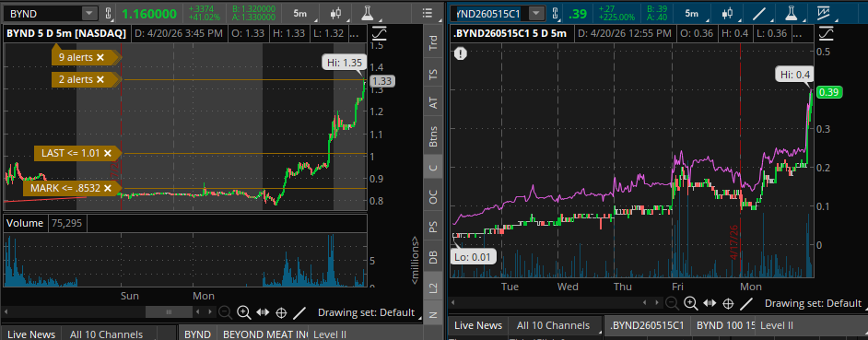The height and width of the screenshot is (340, 868).
Task: Open the patterns icon in right chart toolbar
Action: pyautogui.click(x=825, y=13)
